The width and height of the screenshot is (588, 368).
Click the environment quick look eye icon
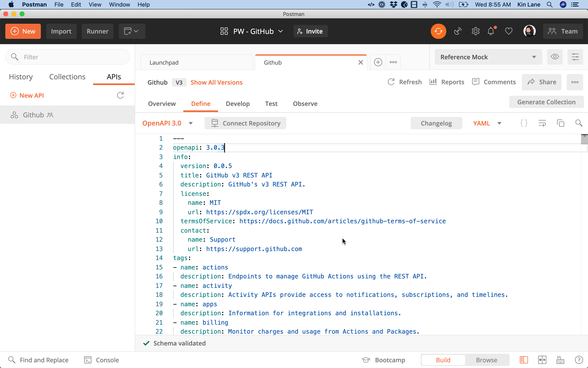click(x=555, y=57)
